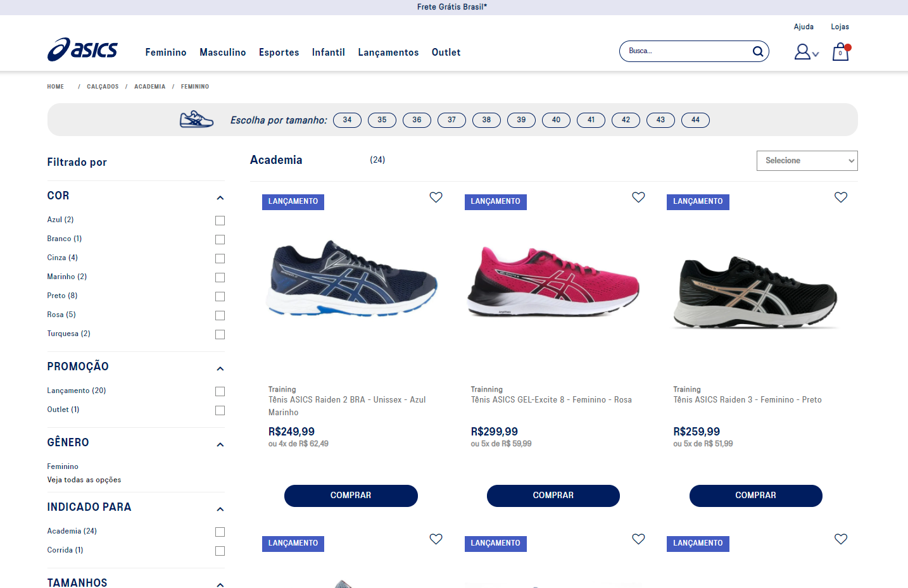
Task: Choose size 36
Action: click(417, 120)
